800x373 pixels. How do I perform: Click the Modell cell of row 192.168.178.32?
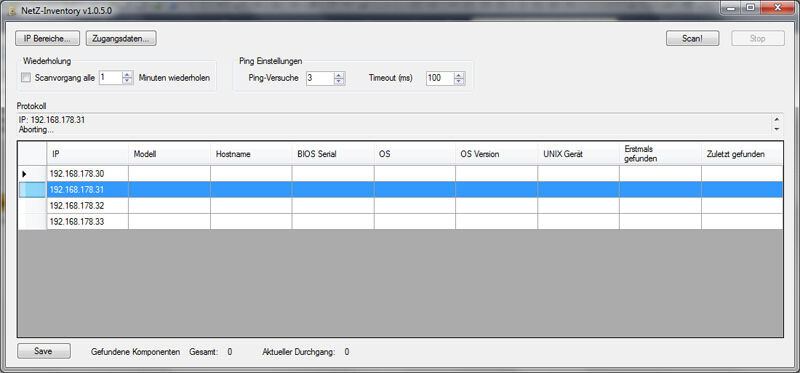(169, 205)
